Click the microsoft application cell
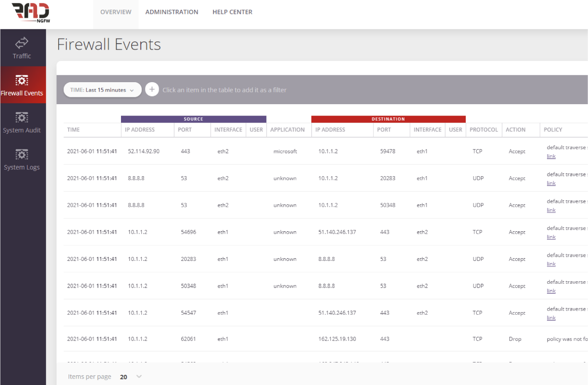The width and height of the screenshot is (588, 385). click(x=285, y=151)
